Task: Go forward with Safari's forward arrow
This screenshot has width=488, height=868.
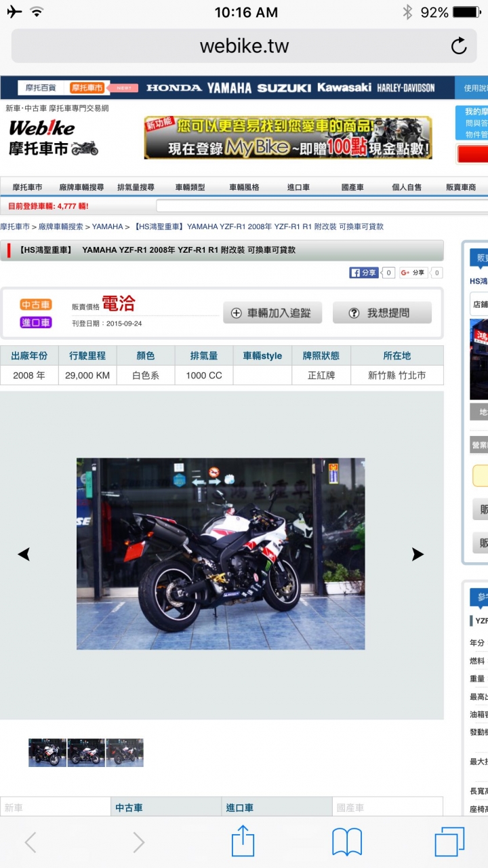Action: point(138,842)
